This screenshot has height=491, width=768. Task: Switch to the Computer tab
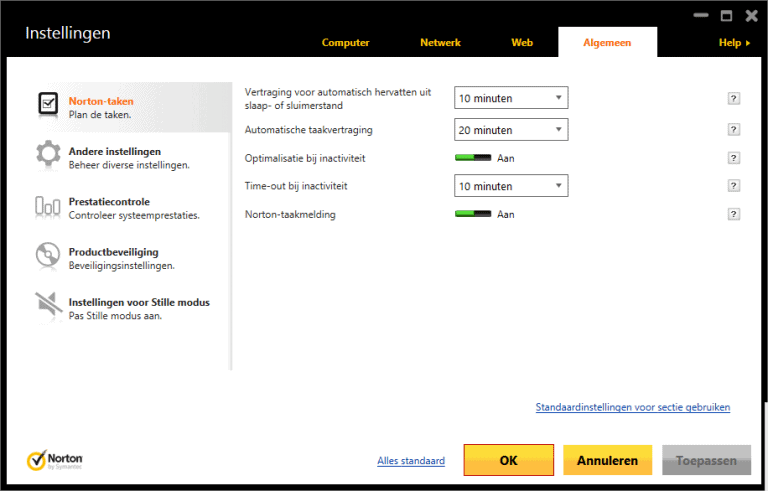tap(345, 43)
